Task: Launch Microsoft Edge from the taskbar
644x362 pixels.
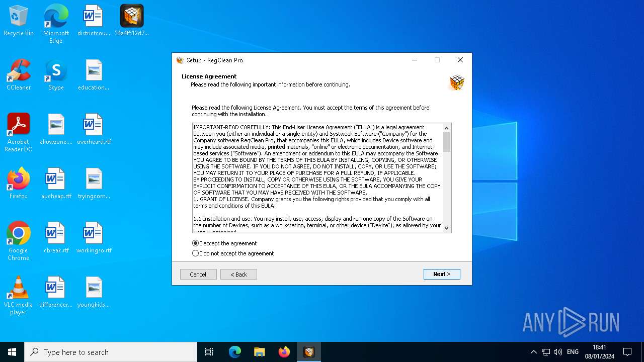Action: pyautogui.click(x=235, y=352)
